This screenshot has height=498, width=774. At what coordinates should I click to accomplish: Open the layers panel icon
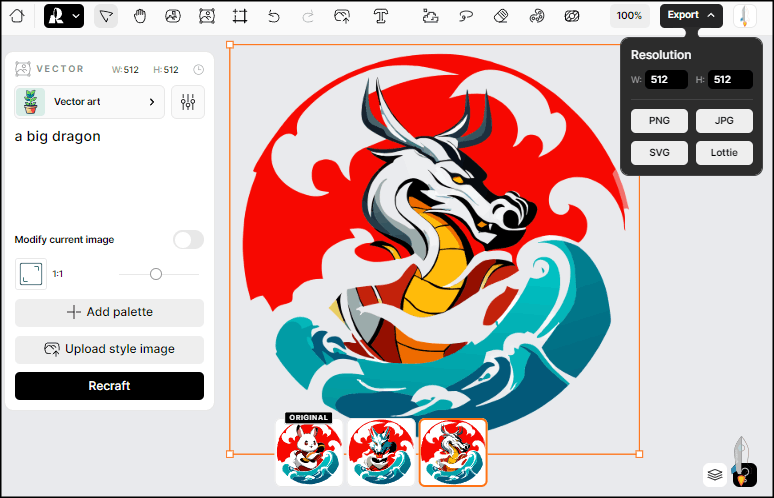pyautogui.click(x=714, y=474)
